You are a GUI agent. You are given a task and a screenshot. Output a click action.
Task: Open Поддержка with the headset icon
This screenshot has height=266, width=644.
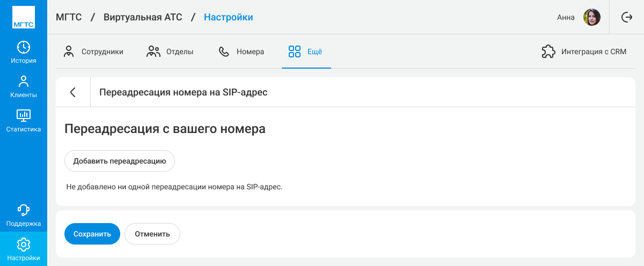[24, 216]
